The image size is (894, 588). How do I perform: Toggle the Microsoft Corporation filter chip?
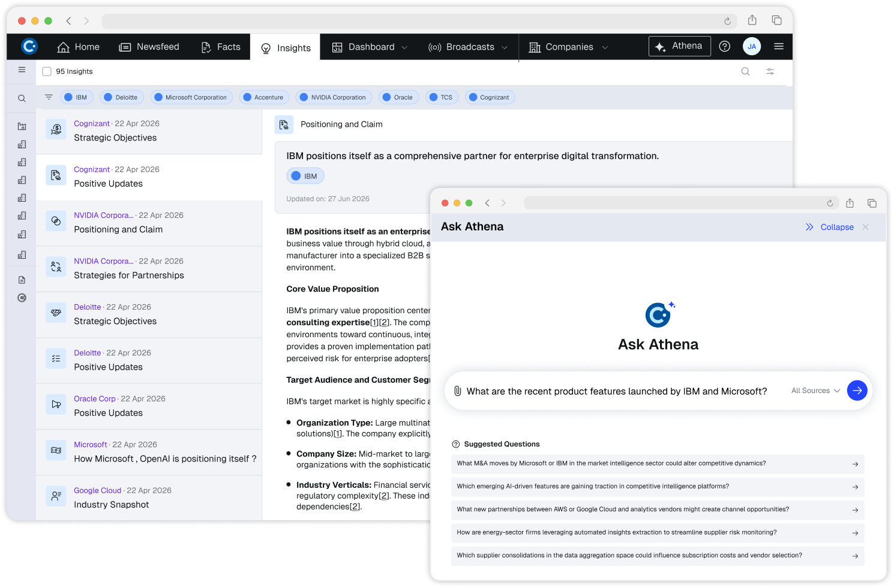pyautogui.click(x=191, y=97)
